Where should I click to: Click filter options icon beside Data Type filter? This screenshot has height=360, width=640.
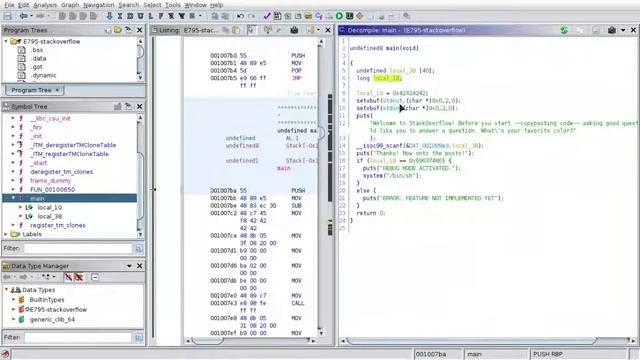click(139, 338)
